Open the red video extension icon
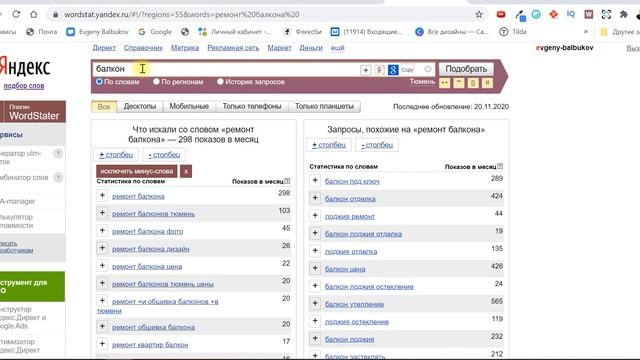The height and width of the screenshot is (360, 640). tap(501, 14)
